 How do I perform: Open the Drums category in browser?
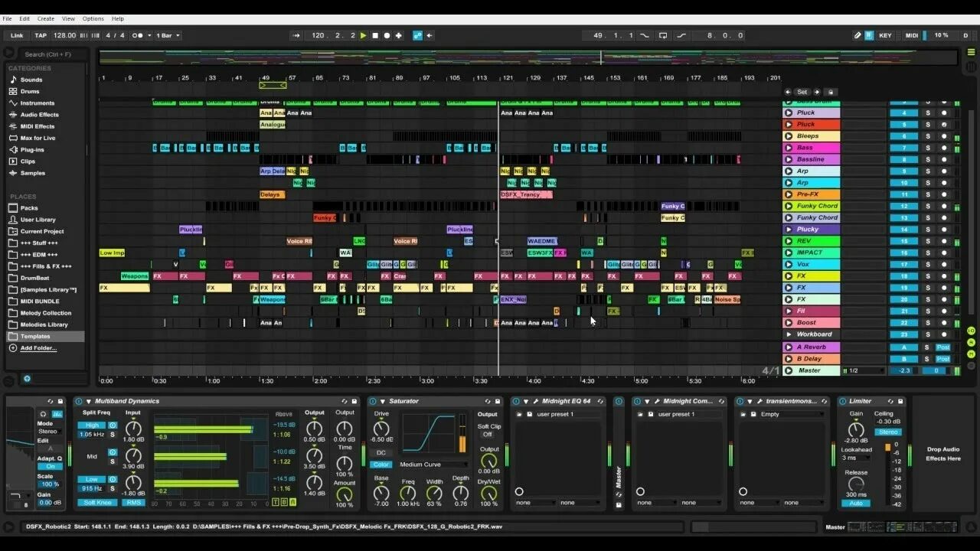[30, 91]
